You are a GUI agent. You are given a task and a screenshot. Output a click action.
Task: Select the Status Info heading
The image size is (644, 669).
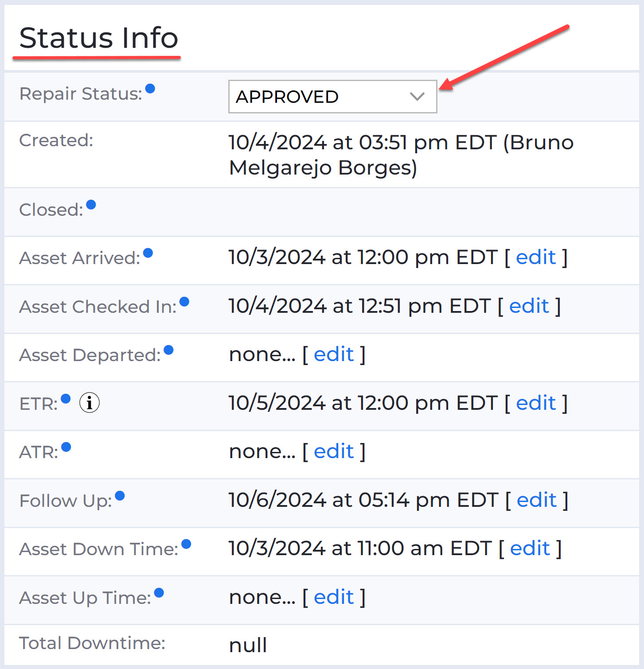click(x=99, y=38)
